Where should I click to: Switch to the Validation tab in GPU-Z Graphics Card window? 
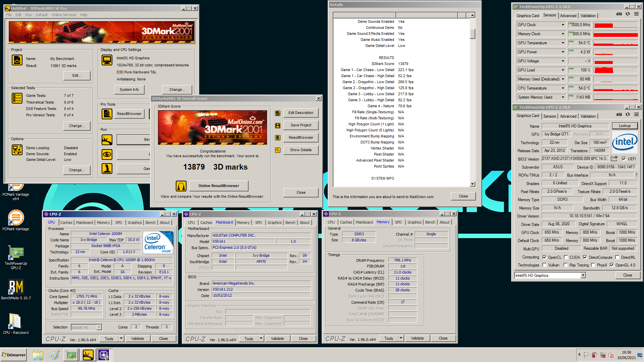pyautogui.click(x=588, y=116)
